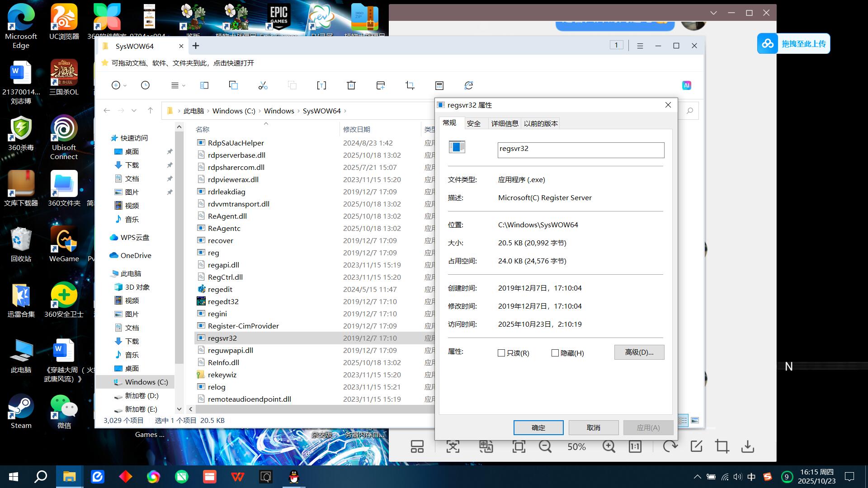The image size is (868, 488).
Task: Switch to the 详细信息 tab
Action: 505,123
